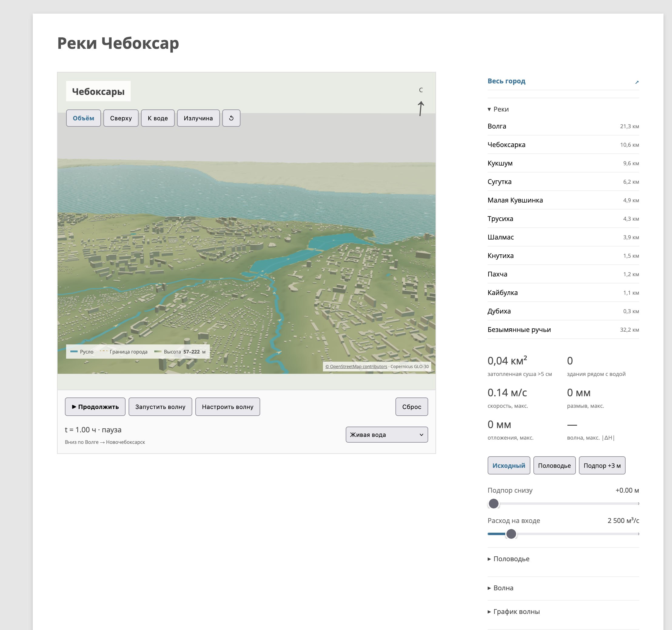Click the Чебоксары map title label
Image resolution: width=672 pixels, height=630 pixels.
click(x=98, y=91)
